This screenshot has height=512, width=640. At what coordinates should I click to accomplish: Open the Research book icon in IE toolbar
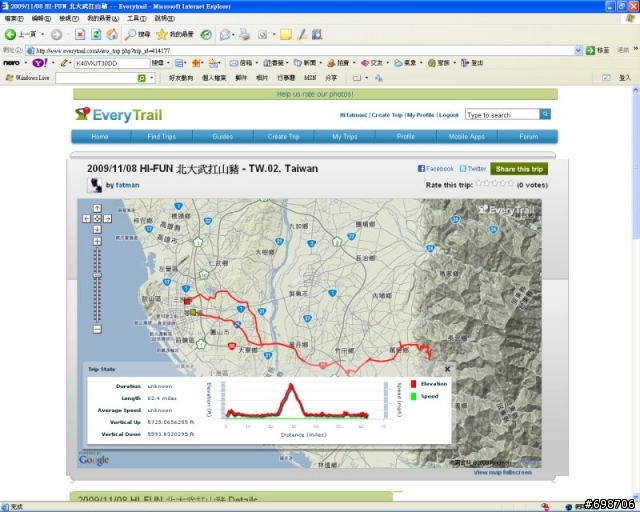[x=317, y=35]
